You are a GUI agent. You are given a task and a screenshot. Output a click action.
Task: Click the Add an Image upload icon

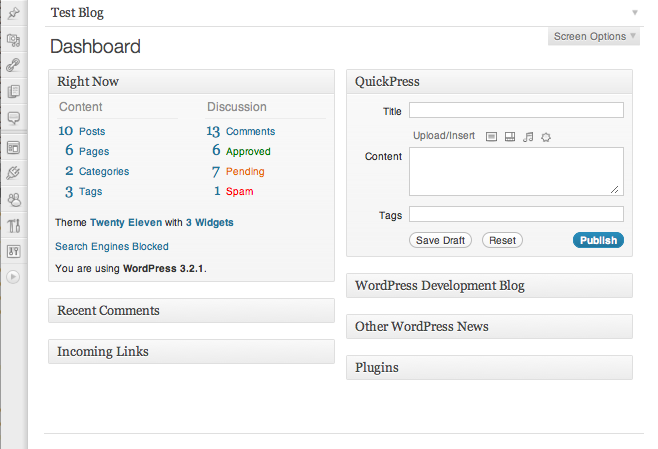(x=491, y=137)
